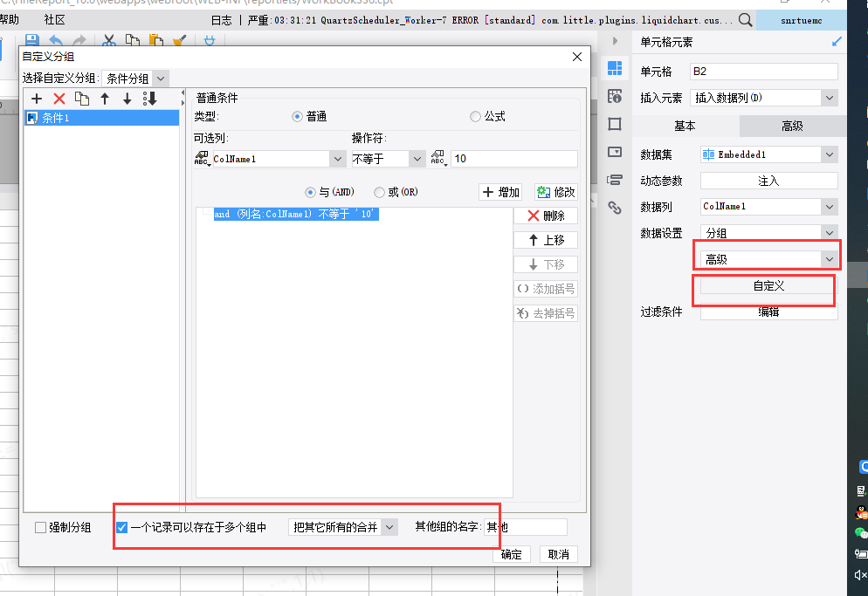Click the red delete condition icon
The width and height of the screenshot is (868, 596).
59,99
